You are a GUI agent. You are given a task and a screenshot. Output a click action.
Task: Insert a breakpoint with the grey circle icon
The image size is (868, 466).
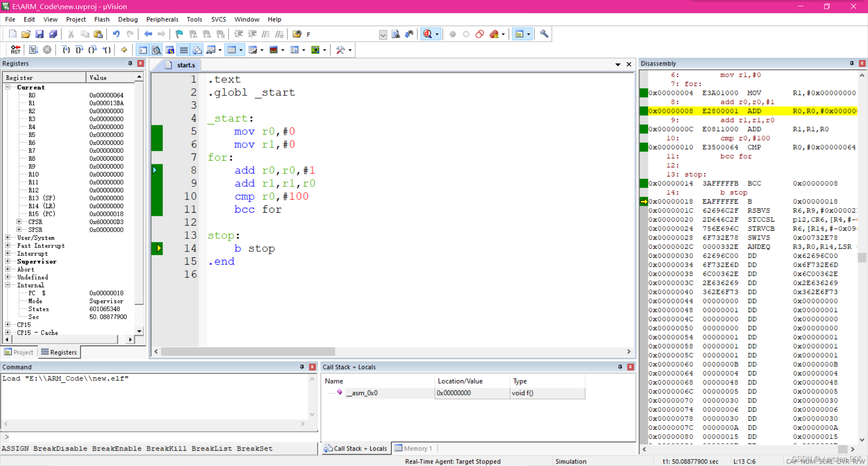tap(453, 34)
